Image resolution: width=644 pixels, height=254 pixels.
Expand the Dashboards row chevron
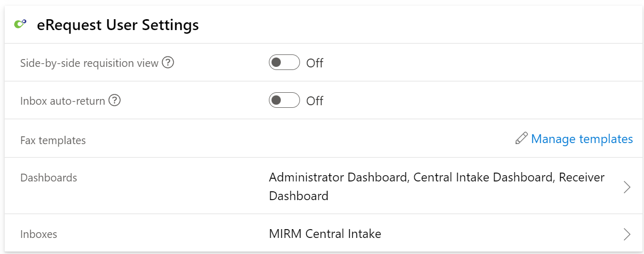click(627, 187)
